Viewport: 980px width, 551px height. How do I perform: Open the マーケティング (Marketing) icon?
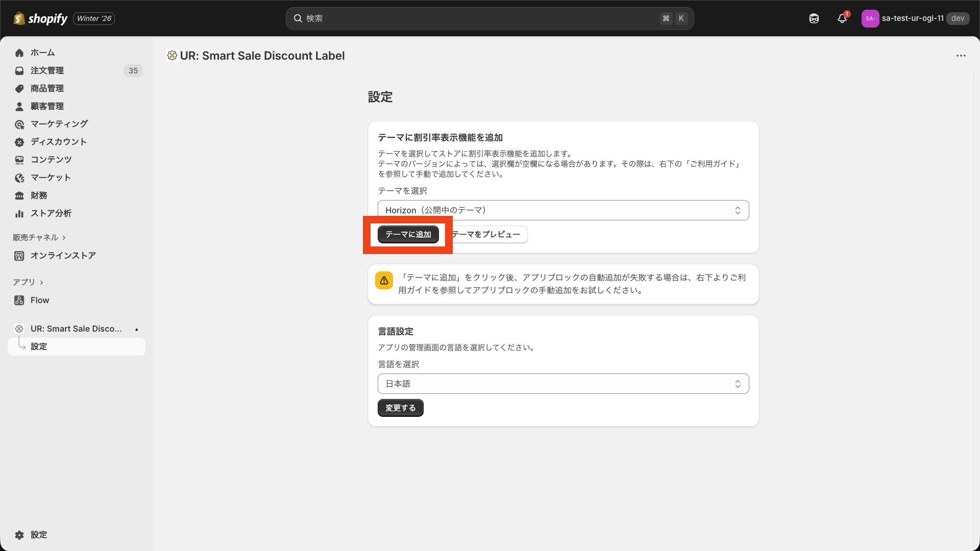point(19,124)
